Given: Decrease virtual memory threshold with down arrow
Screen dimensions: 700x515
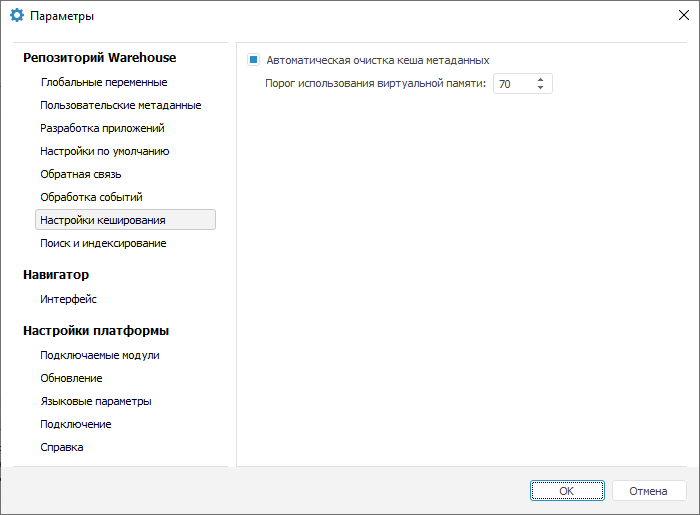Looking at the screenshot, I should [540, 89].
